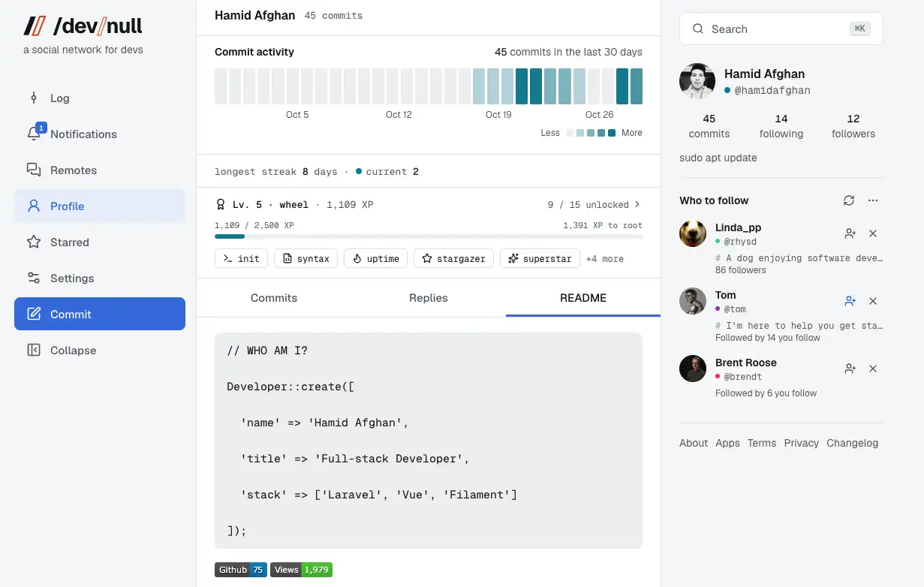Refresh the Who to follow list
This screenshot has height=587, width=924.
849,200
